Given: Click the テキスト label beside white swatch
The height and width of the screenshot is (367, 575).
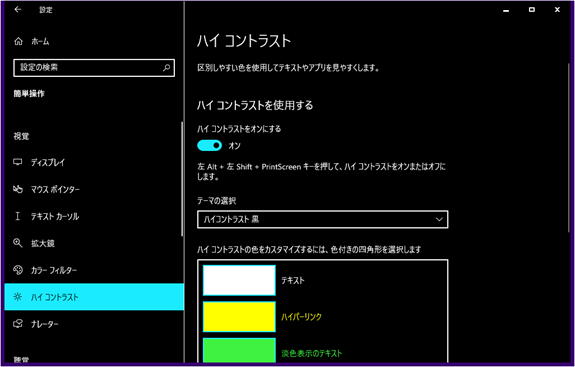Looking at the screenshot, I should pos(293,280).
